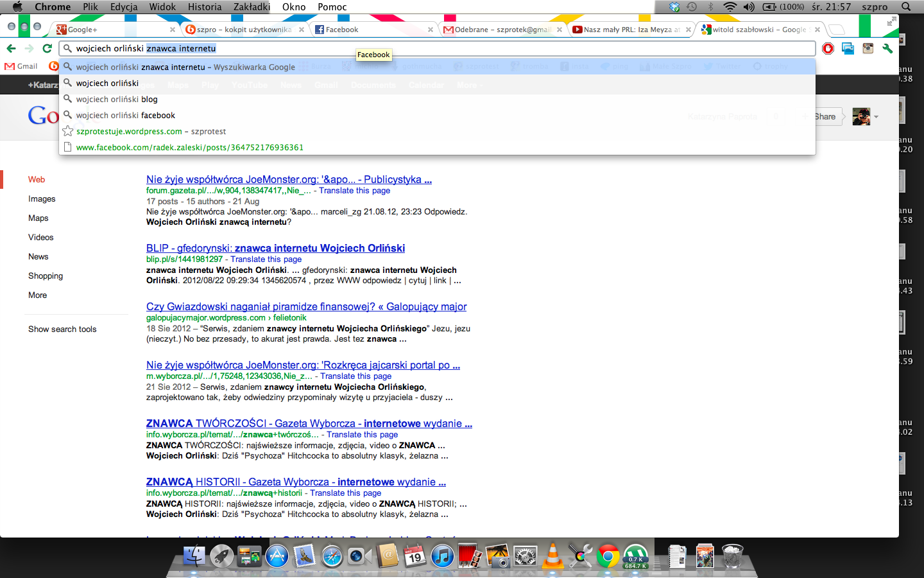The image size is (924, 578).
Task: Switch to the Facebook tab
Action: [x=373, y=30]
